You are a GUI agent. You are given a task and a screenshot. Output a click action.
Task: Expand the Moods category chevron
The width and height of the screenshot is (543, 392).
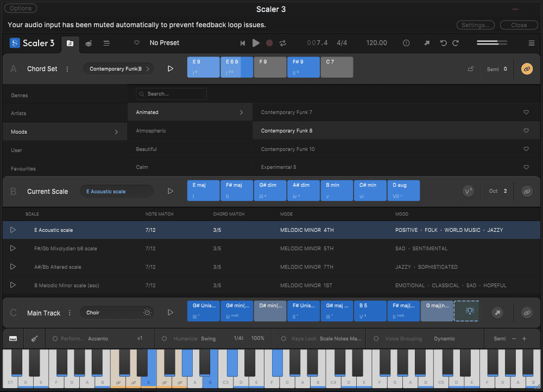click(x=116, y=132)
